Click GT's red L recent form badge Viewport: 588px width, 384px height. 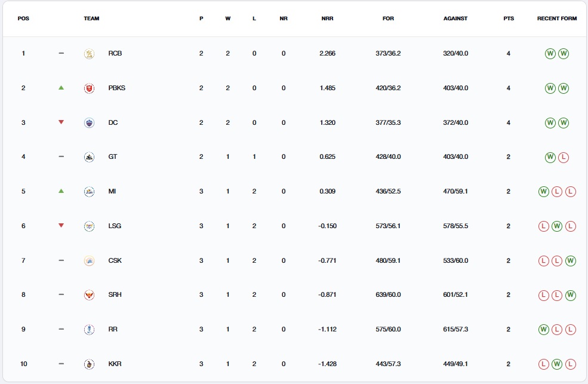click(x=563, y=158)
